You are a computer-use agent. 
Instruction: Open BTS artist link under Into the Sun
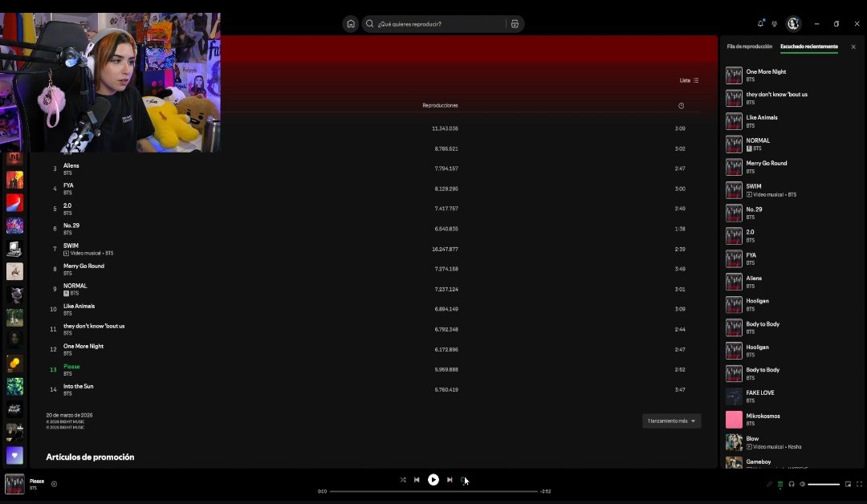67,393
